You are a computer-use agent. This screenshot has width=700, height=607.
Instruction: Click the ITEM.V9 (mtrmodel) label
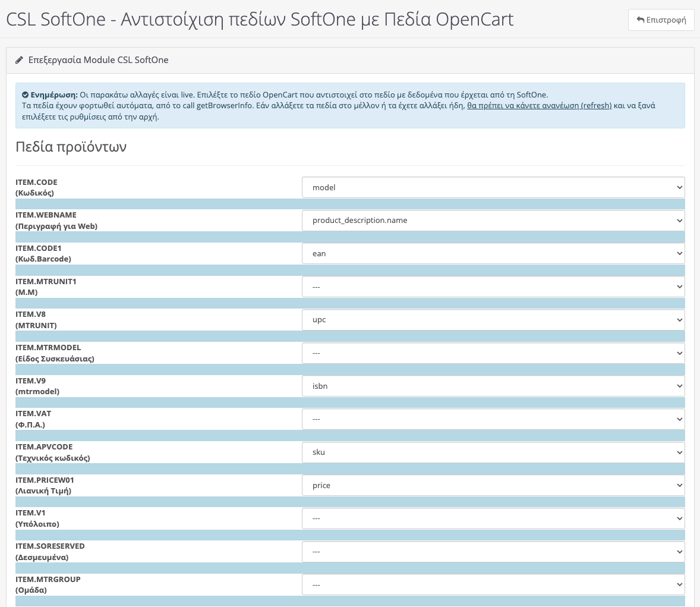click(37, 386)
